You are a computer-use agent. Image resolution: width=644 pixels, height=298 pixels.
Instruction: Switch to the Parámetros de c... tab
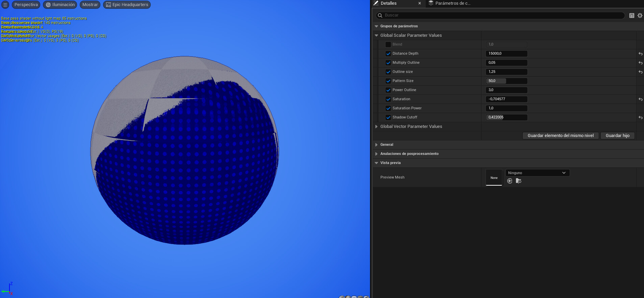click(449, 3)
